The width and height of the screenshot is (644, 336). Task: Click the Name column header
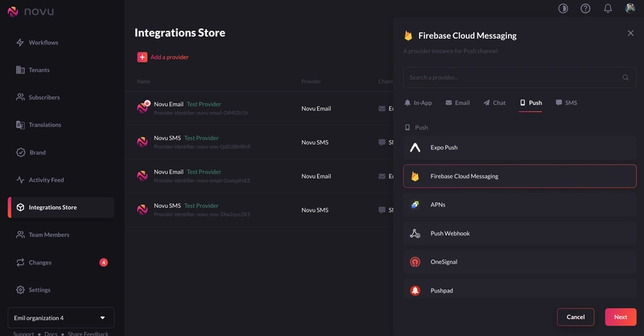[143, 81]
